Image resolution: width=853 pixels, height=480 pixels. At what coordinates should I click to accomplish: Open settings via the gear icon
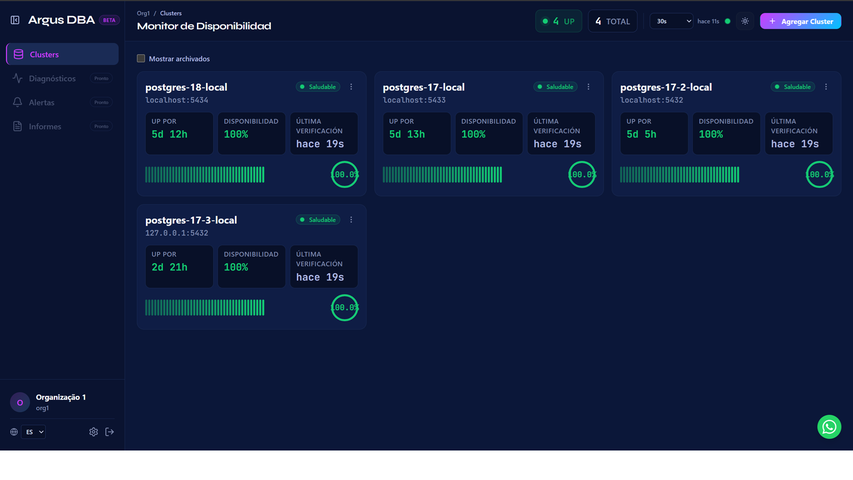(93, 432)
